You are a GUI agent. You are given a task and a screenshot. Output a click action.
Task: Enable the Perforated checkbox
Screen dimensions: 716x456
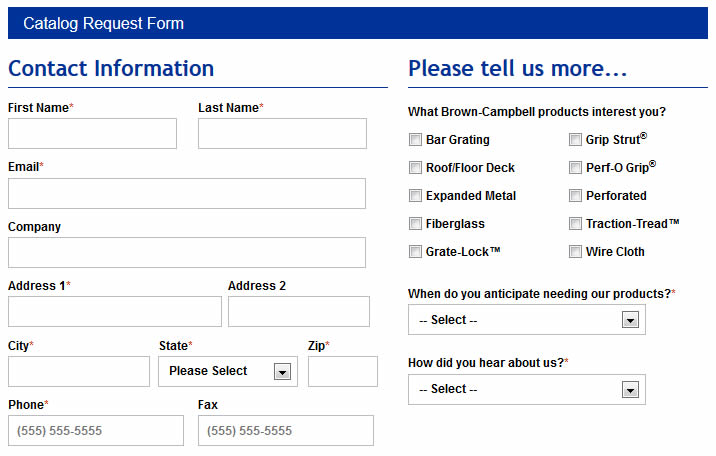pyautogui.click(x=576, y=196)
